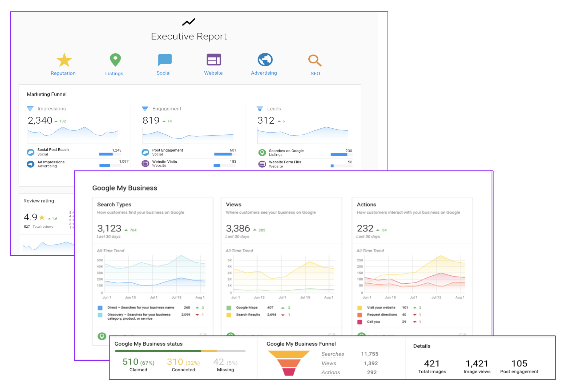Open the Social chat bubble icon
Image resolution: width=565 pixels, height=392 pixels.
tap(165, 60)
